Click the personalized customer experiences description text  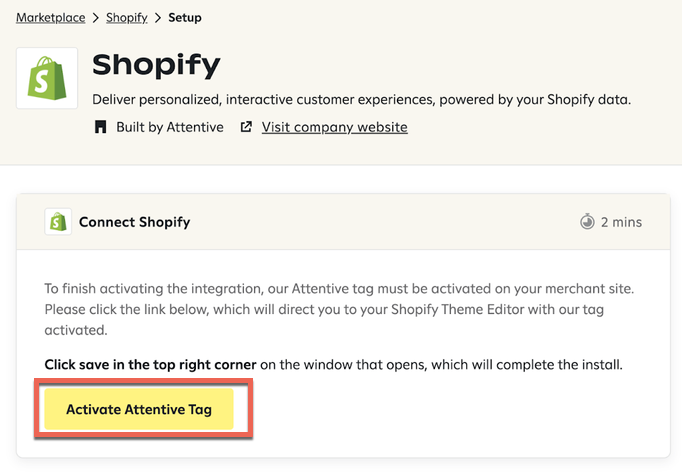361,100
